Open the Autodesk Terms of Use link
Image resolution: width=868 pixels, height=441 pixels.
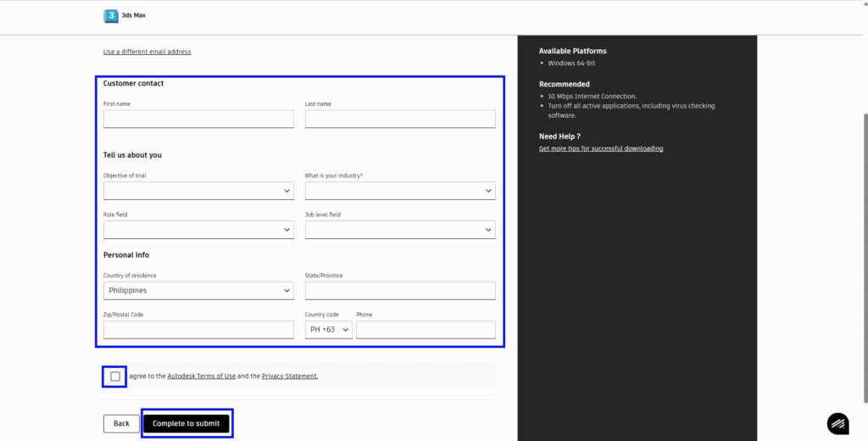[x=201, y=376]
